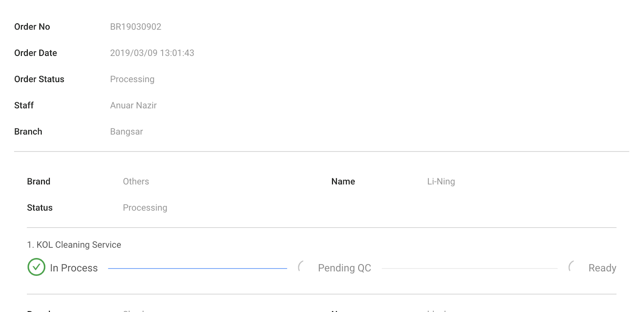The width and height of the screenshot is (644, 312).
Task: Click the order date 2019/03/09 13:01:43
Action: 152,53
